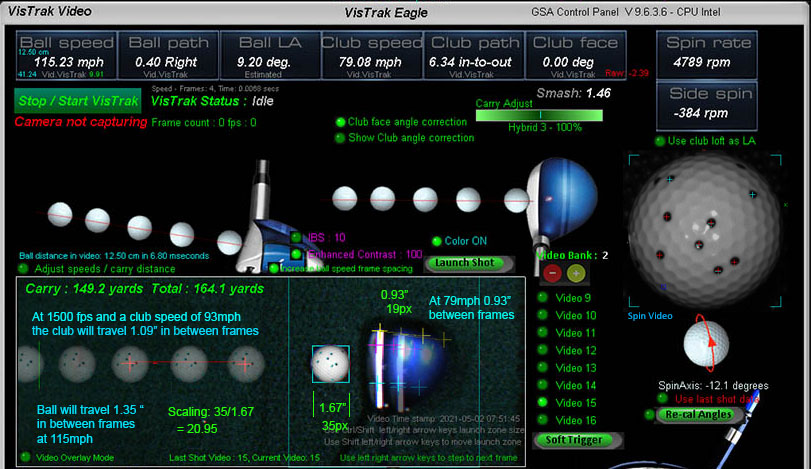
Task: Toggle Use club loft as LA
Action: (659, 141)
